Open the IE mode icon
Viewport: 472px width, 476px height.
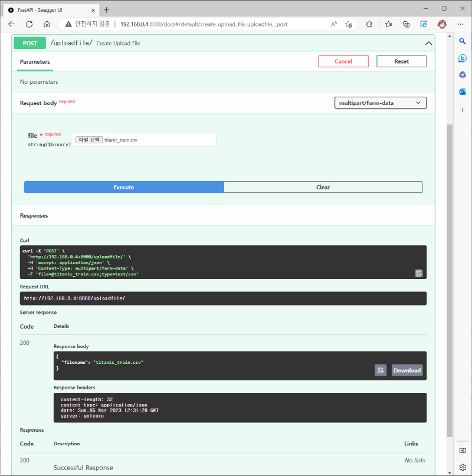(424, 24)
